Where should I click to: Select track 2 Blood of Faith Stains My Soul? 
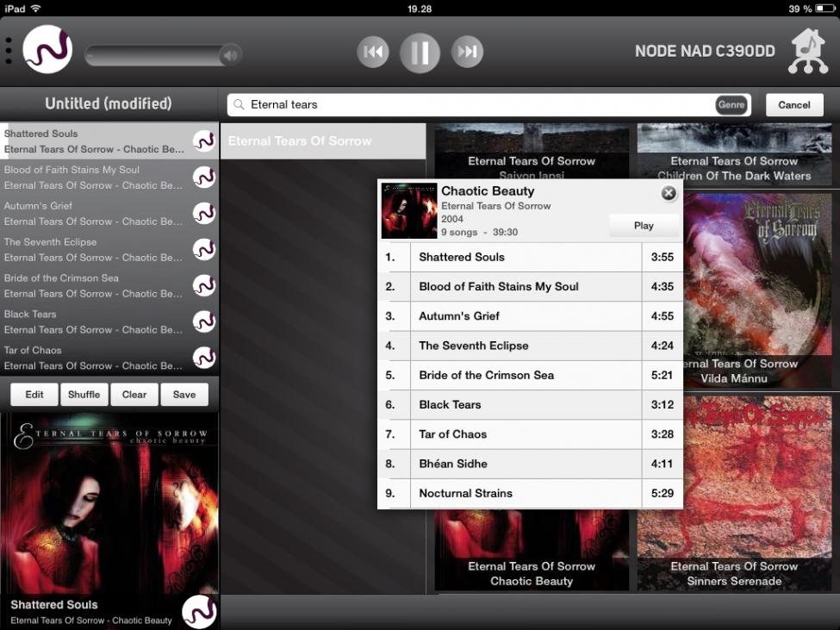(530, 287)
